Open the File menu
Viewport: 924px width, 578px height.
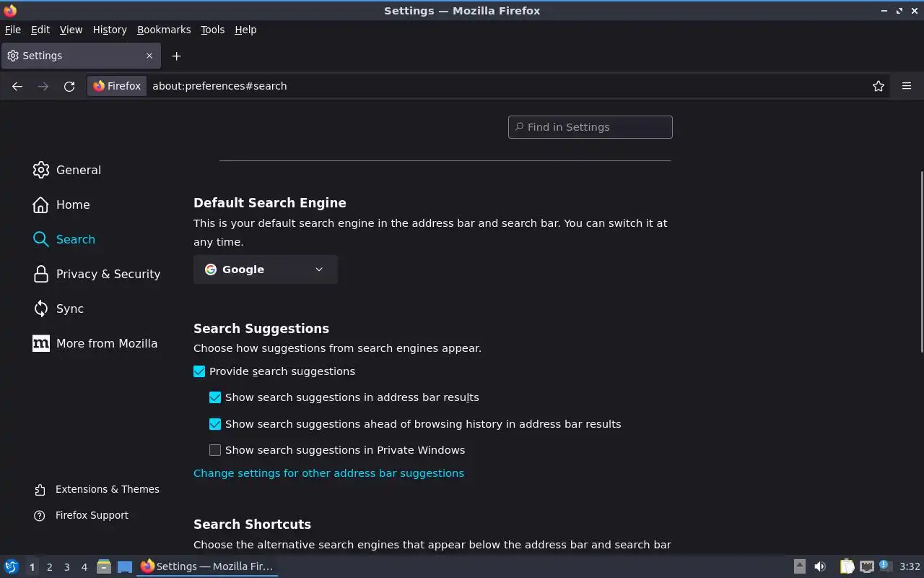click(x=13, y=30)
